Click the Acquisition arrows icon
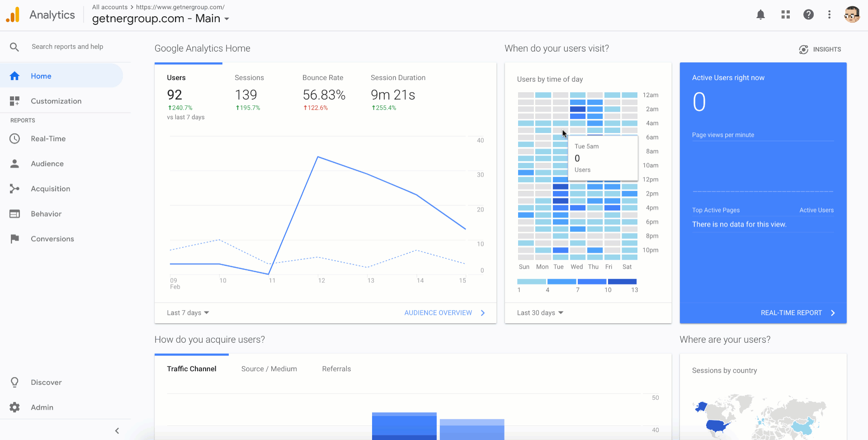868x440 pixels. coord(14,189)
